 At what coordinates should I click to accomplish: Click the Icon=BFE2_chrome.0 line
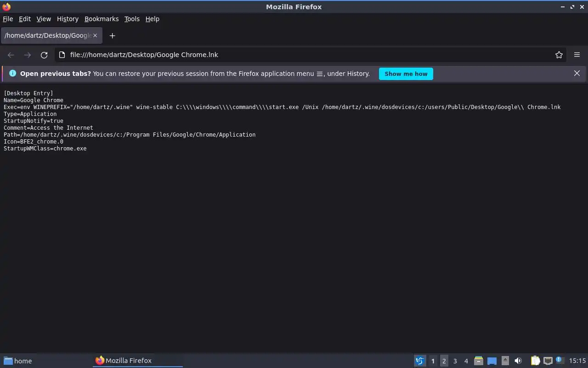click(x=34, y=142)
